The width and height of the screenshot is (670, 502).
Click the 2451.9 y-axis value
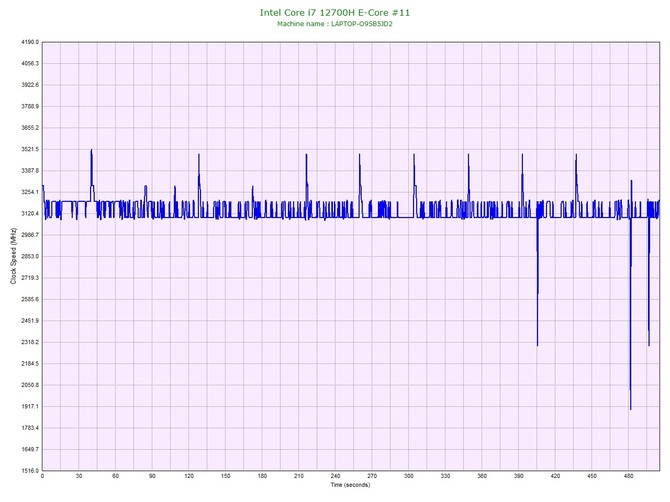point(30,321)
